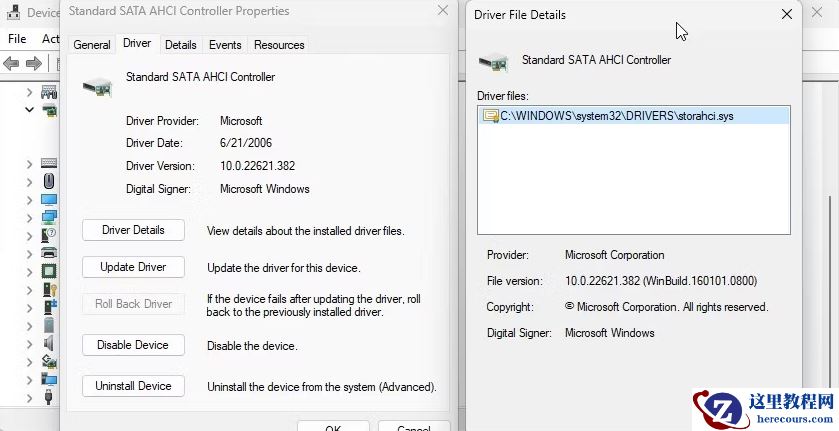Viewport: 839px width, 431px height.
Task: Select the Network adapters icon in tree
Action: click(x=49, y=217)
